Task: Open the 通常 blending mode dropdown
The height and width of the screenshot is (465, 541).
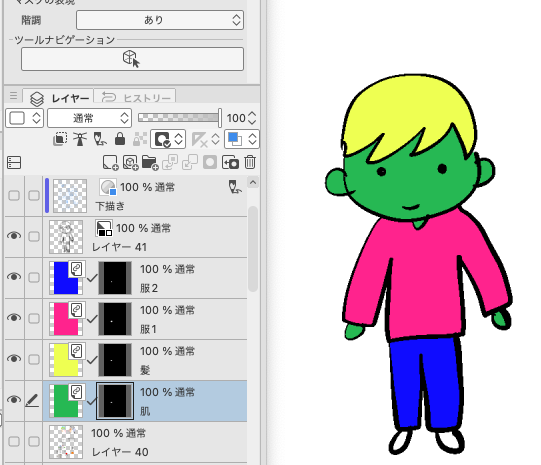Action: pyautogui.click(x=89, y=118)
